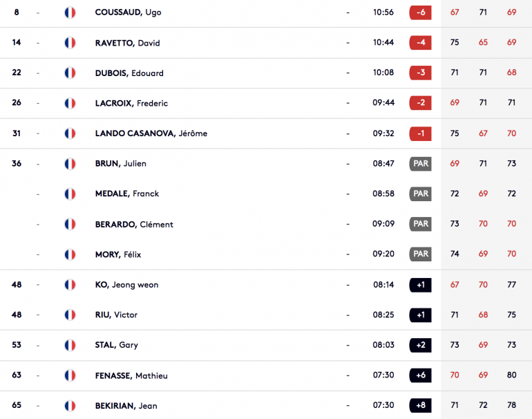Select the flag icon for DUBOIS, Edouard

[x=70, y=73]
